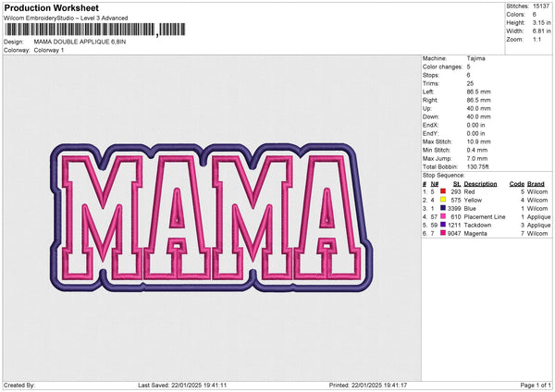This screenshot has height=392, width=555.
Task: Select the 'Yellow' description in row 2
Action: point(473,200)
